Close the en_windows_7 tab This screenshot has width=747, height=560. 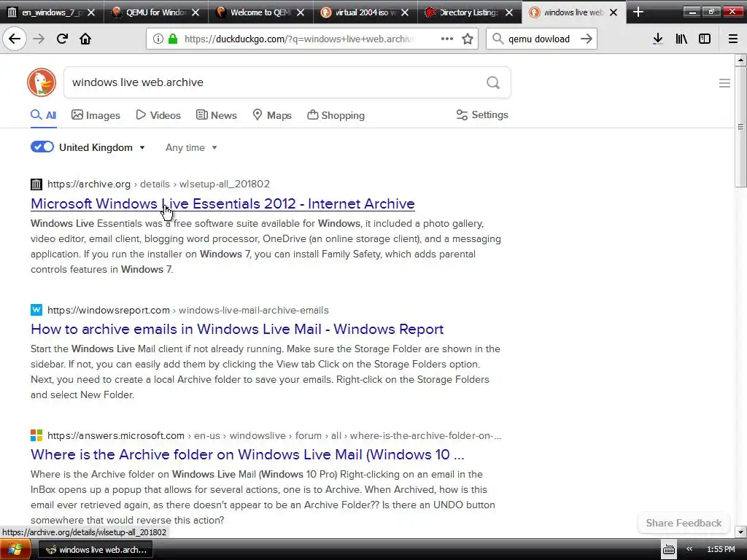click(x=91, y=12)
